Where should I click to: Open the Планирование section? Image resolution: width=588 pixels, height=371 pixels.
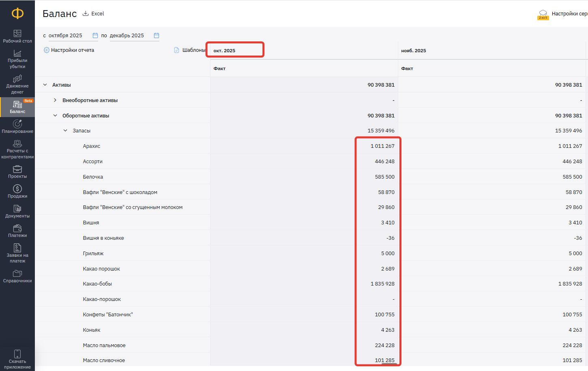coord(17,126)
